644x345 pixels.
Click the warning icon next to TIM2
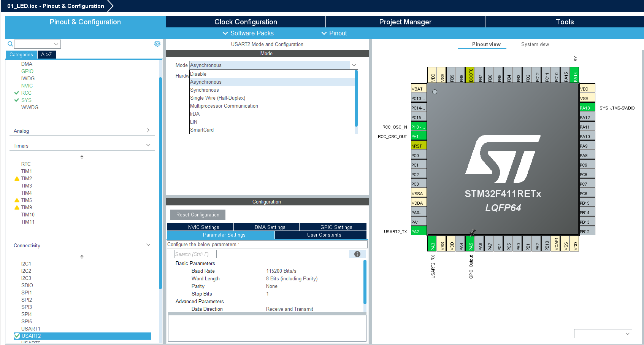[17, 178]
